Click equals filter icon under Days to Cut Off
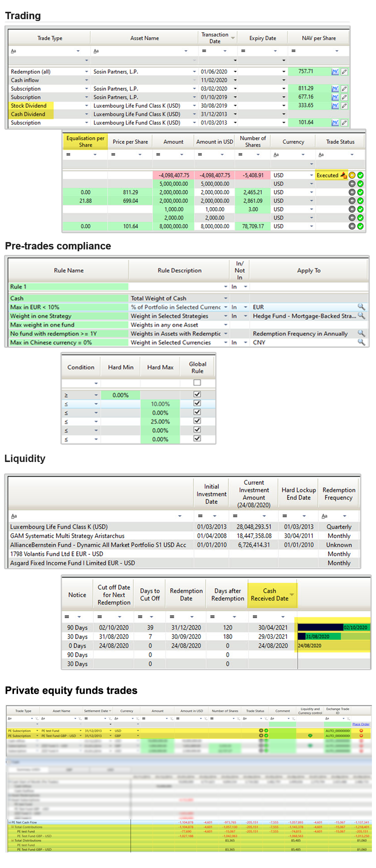Image resolution: width=376 pixels, height=868 pixels. [x=140, y=617]
